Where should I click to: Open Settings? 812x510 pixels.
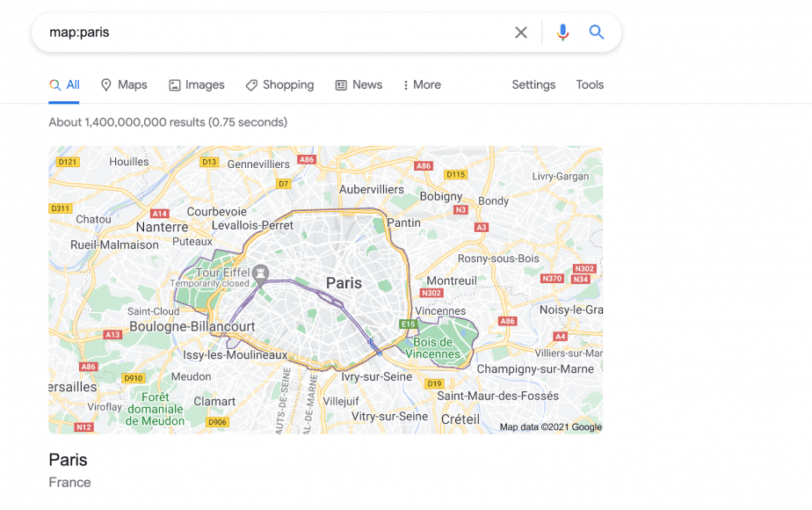point(533,85)
